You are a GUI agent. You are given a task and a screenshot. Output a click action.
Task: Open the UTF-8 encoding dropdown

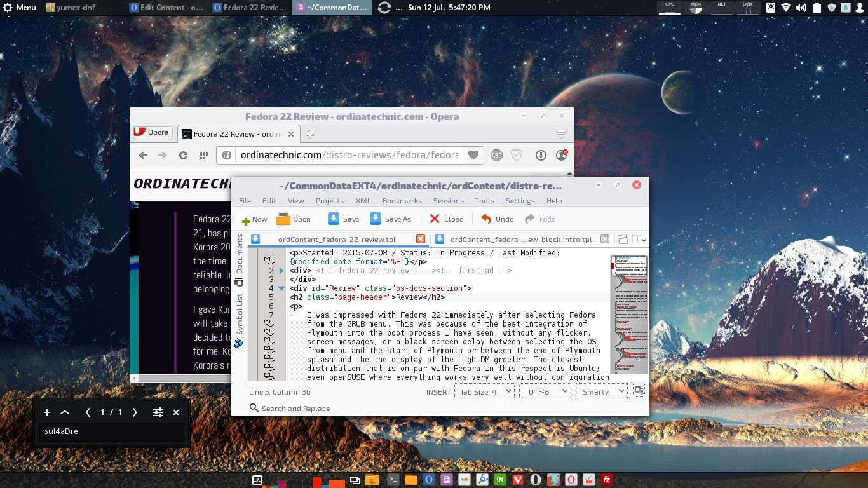(545, 391)
